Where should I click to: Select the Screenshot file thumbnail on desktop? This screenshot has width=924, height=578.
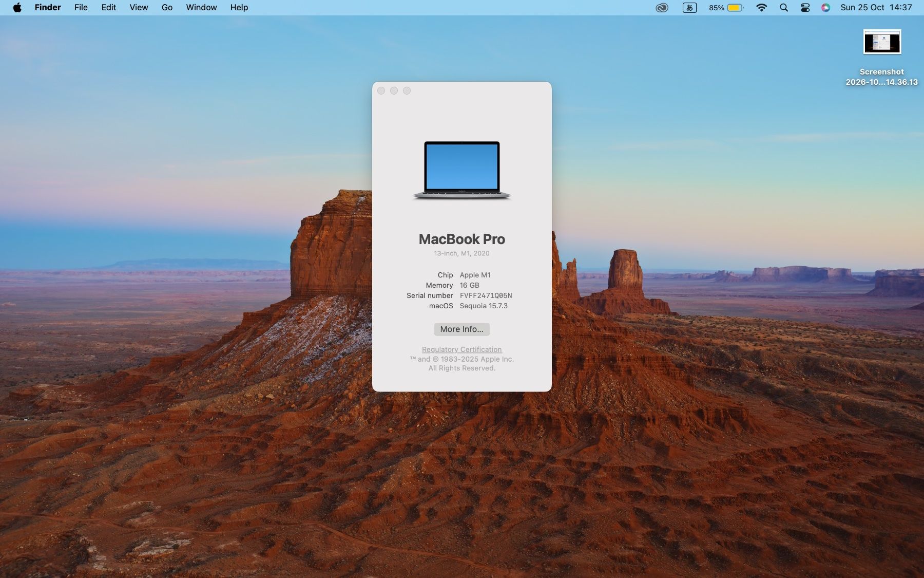point(882,42)
